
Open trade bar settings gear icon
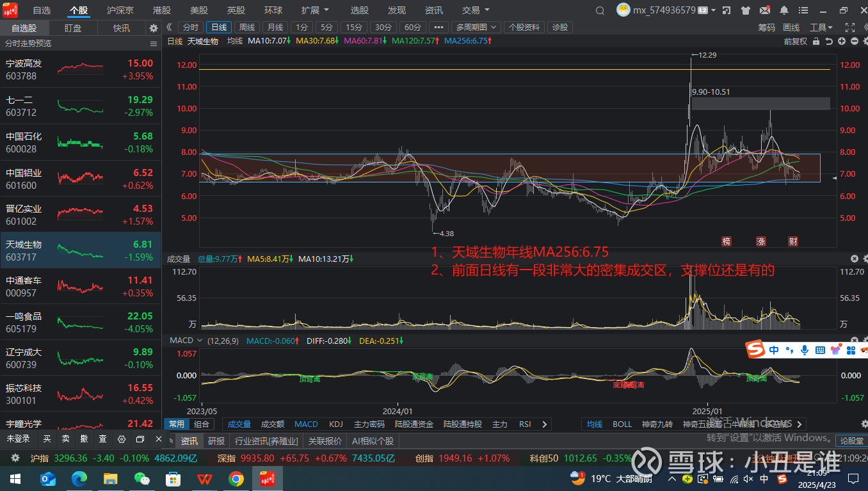[122, 439]
